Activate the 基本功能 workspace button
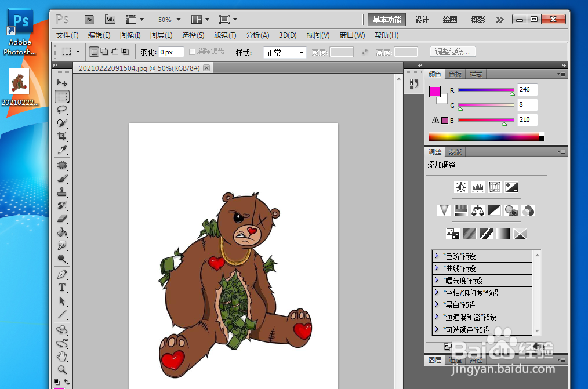 (x=387, y=20)
